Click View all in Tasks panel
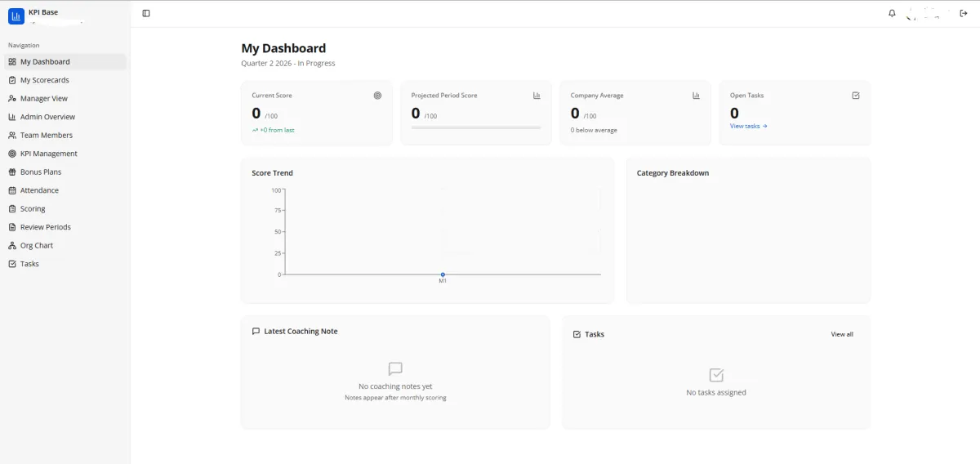The height and width of the screenshot is (464, 980). [842, 334]
